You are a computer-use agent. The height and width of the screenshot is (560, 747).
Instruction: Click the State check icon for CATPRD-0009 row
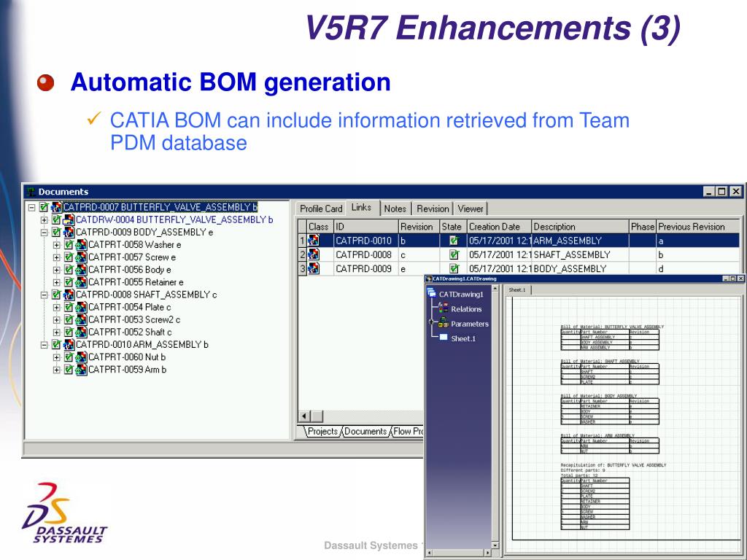[454, 268]
